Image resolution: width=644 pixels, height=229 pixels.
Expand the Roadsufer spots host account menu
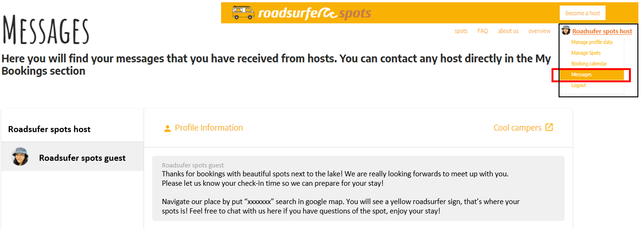(602, 31)
